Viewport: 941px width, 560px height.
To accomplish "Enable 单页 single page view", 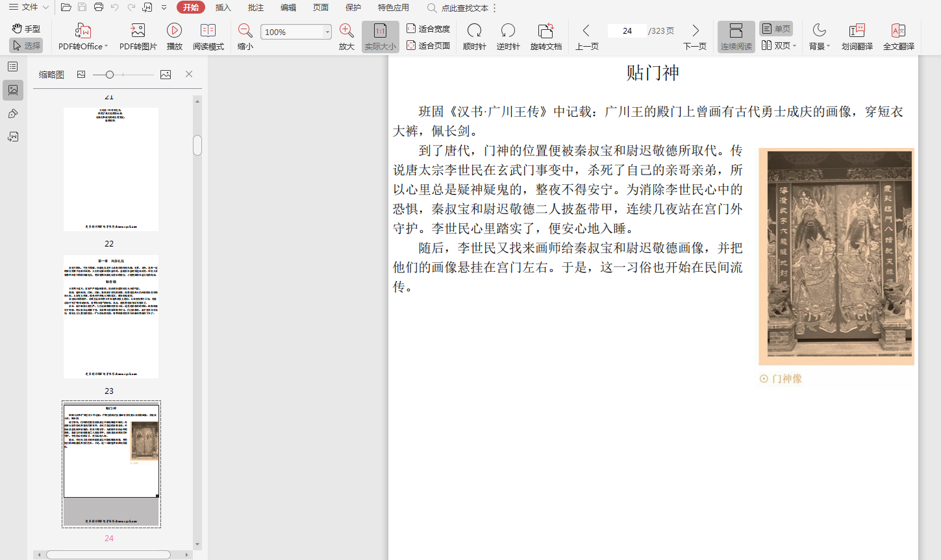I will pos(776,29).
